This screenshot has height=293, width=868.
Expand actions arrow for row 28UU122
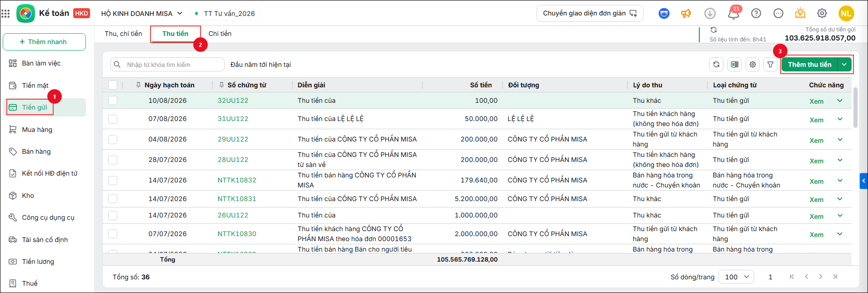(840, 160)
